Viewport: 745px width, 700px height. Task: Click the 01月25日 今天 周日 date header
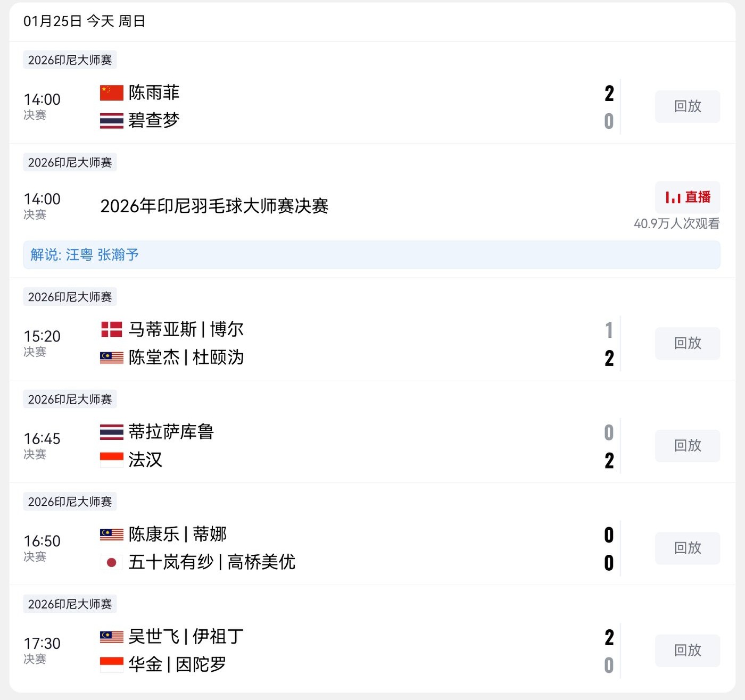[x=84, y=21]
